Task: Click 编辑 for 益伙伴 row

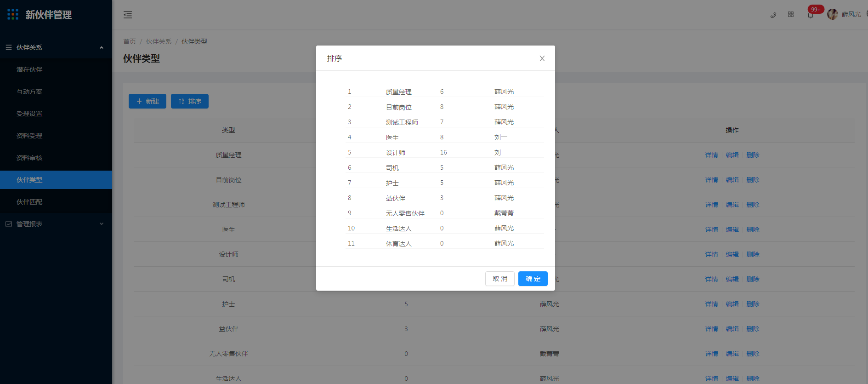Action: [732, 329]
